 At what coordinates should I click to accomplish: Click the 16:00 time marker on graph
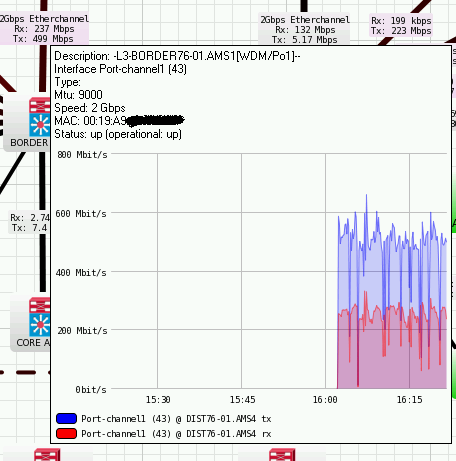point(325,400)
